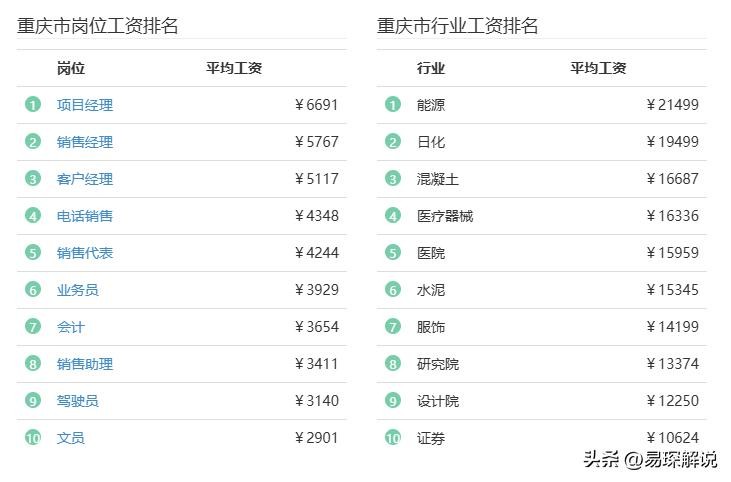Click the rank 6 badge beside 业务员

(33, 290)
